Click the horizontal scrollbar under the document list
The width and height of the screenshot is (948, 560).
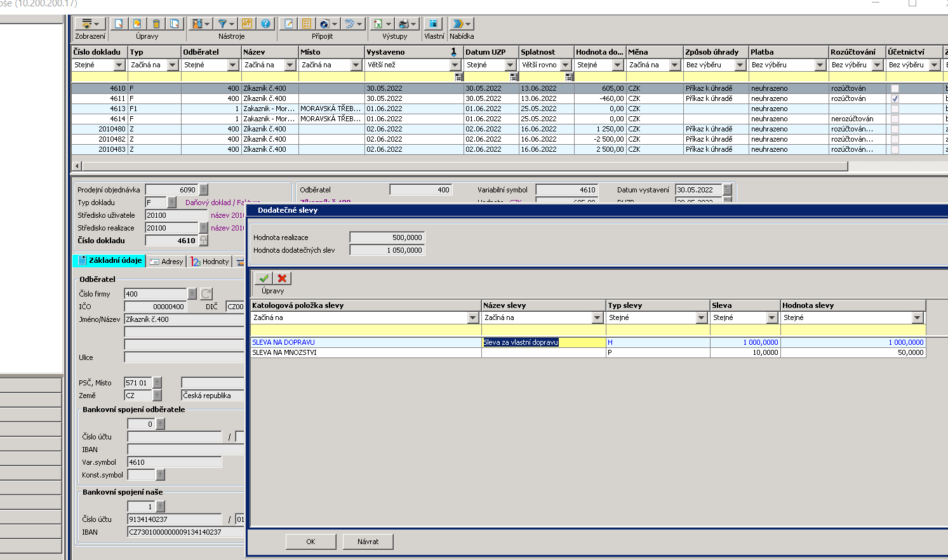pyautogui.click(x=464, y=166)
